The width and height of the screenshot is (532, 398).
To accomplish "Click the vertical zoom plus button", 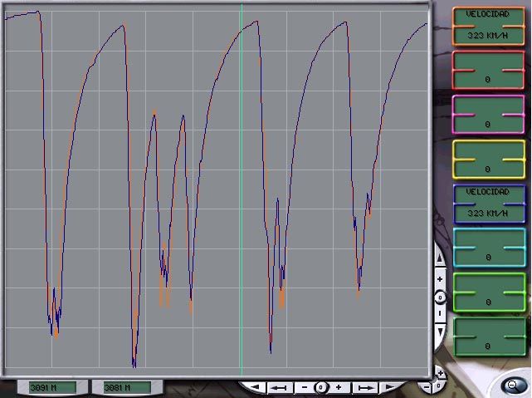I will 440,279.
